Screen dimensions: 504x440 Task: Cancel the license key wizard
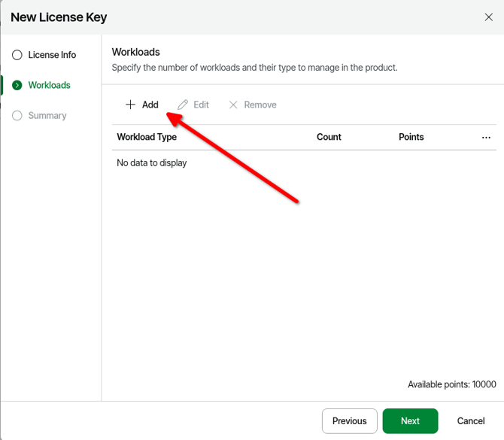(x=471, y=420)
